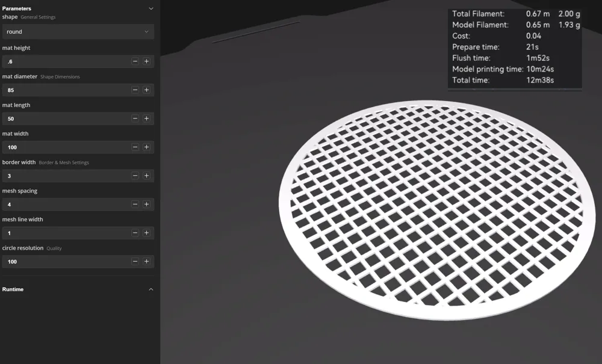Increase the mesh line width
The width and height of the screenshot is (602, 364).
tap(147, 233)
